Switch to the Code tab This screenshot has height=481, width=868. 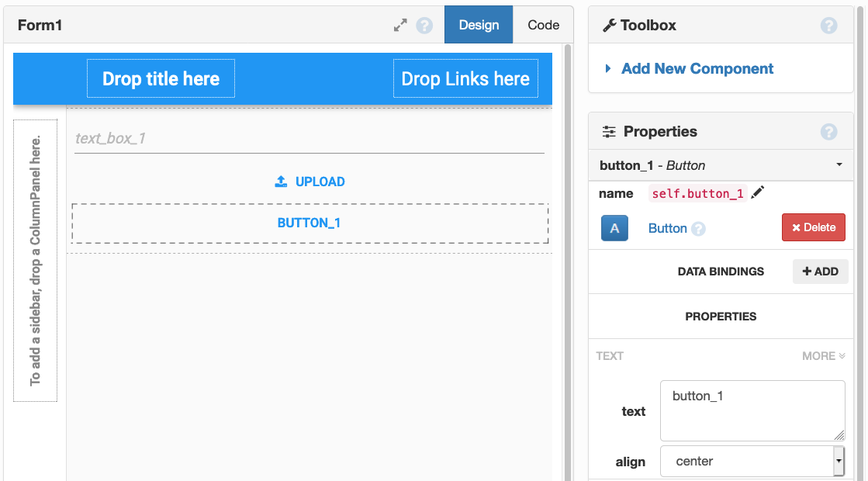(543, 24)
